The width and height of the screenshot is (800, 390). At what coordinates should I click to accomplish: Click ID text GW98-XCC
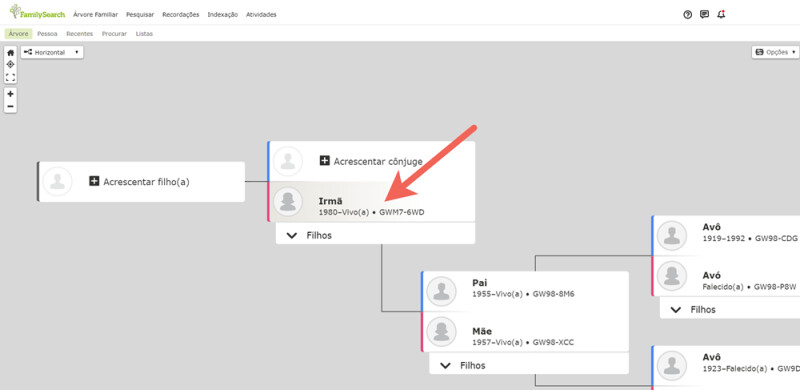[553, 343]
